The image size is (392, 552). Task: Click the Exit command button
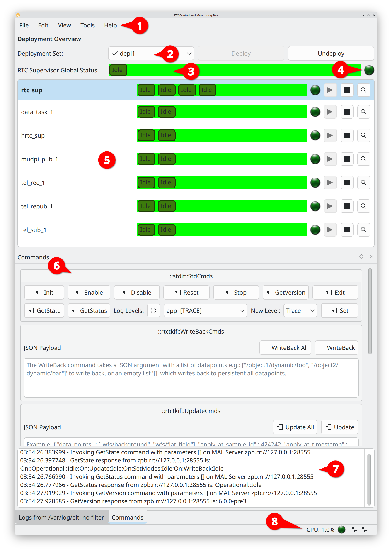point(335,293)
